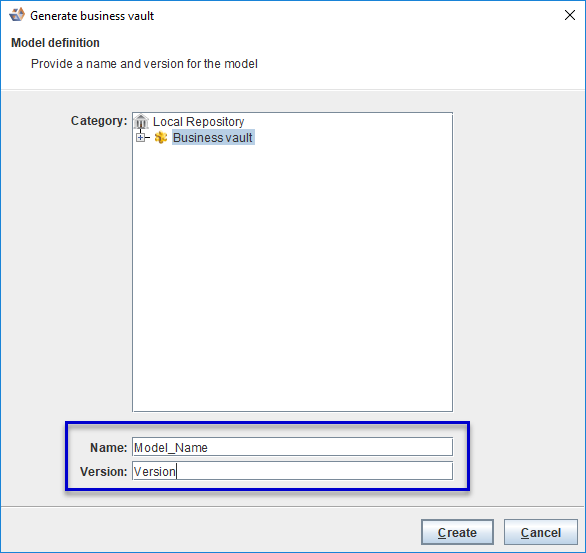
Task: Focus the Version input field
Action: click(292, 471)
